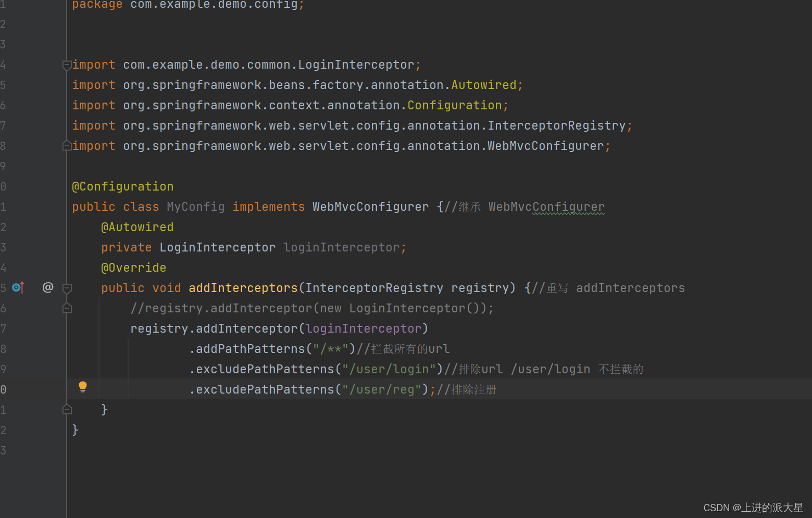Click the "/**" string literal
Viewport: 812px width, 518px height.
coord(331,349)
